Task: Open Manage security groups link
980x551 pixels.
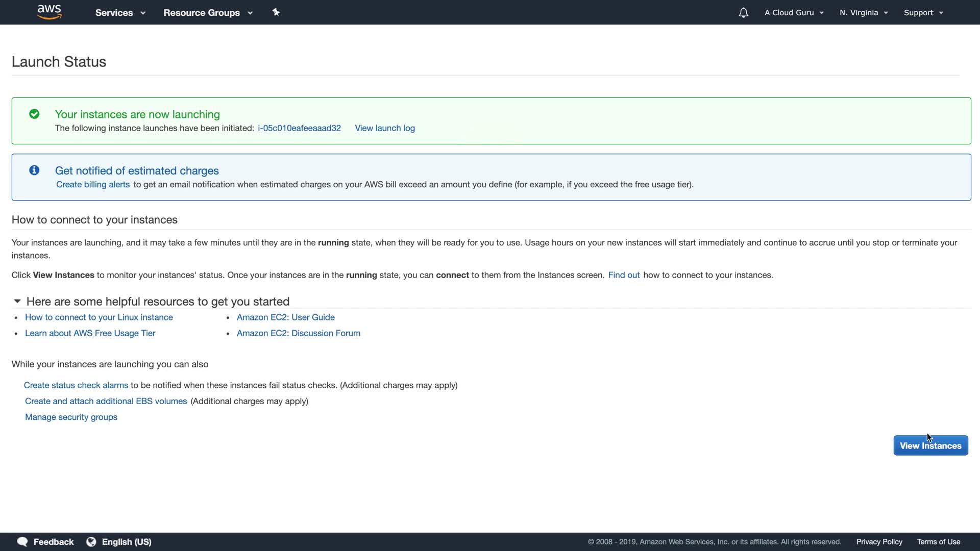Action: click(71, 417)
